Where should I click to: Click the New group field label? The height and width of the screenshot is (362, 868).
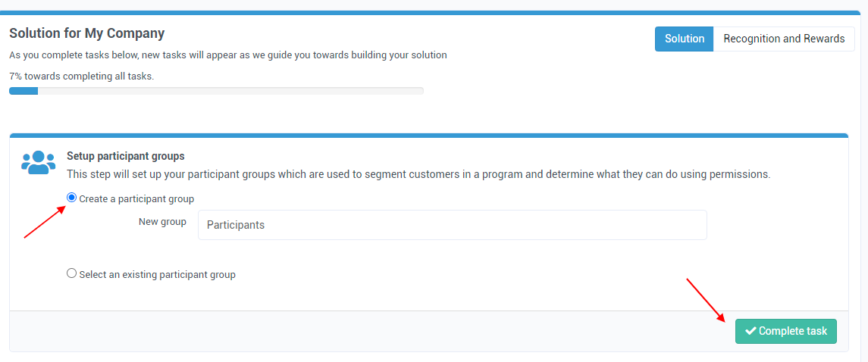[x=162, y=222]
